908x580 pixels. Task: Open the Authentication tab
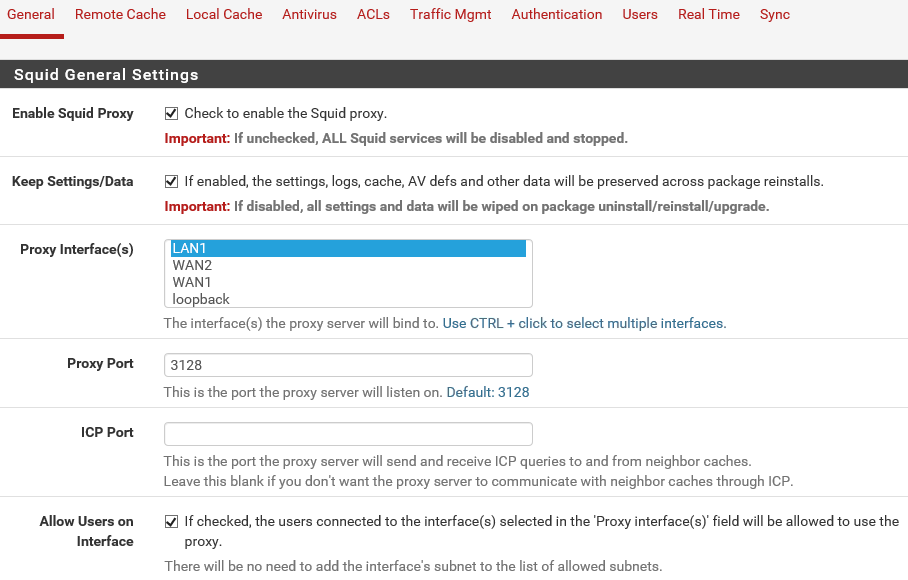(x=556, y=14)
